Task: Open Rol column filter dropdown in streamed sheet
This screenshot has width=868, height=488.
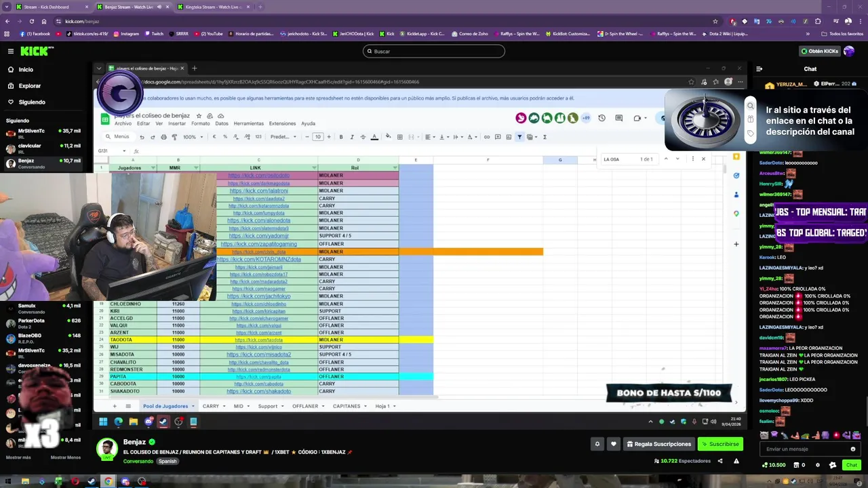Action: tap(395, 167)
